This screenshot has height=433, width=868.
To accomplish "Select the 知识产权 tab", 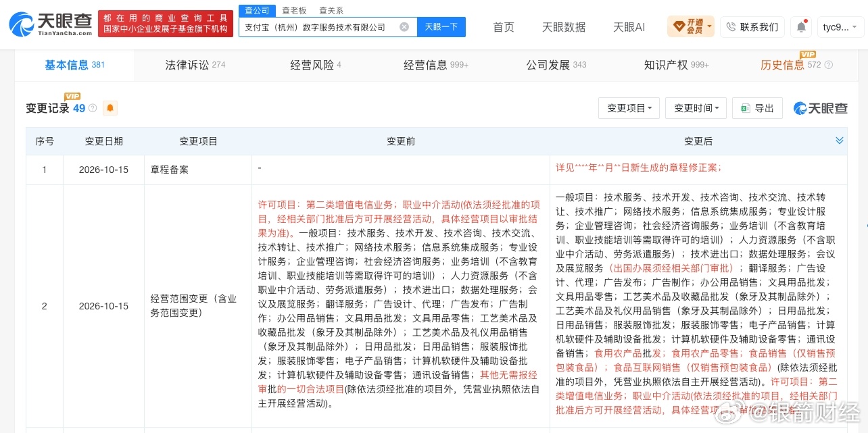I will pos(676,65).
